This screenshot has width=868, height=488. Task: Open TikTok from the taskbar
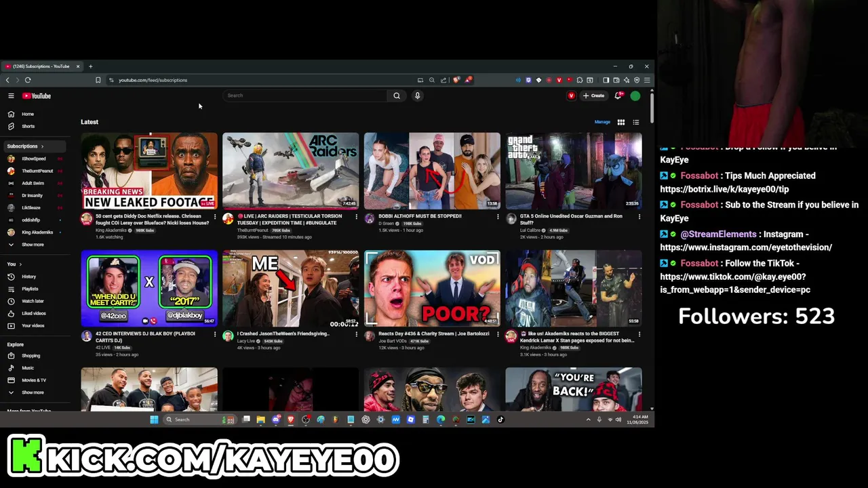click(x=500, y=420)
